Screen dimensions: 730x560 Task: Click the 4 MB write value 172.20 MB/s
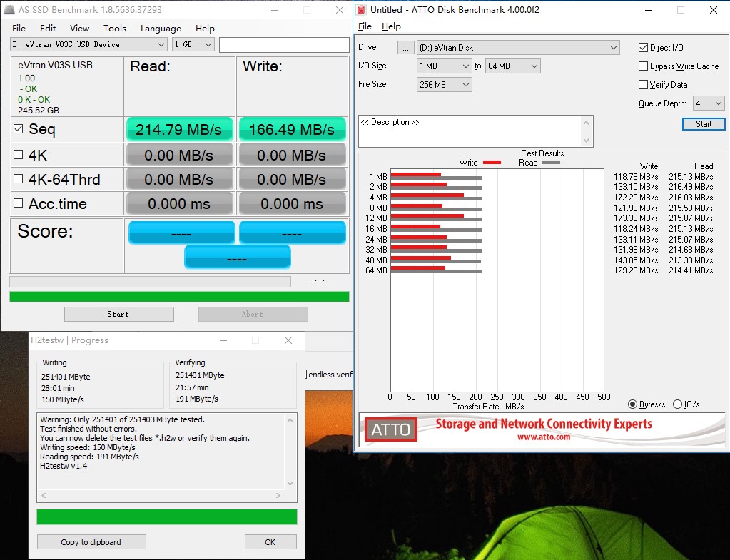pos(636,198)
